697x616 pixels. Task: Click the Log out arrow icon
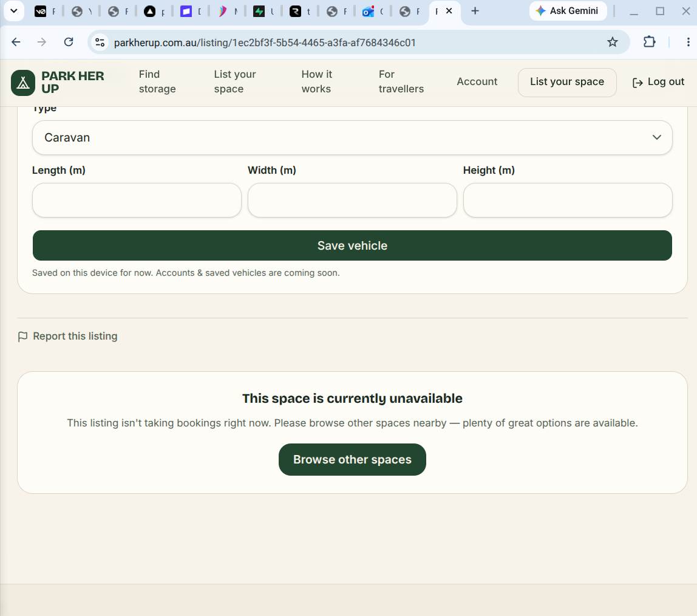tap(637, 83)
